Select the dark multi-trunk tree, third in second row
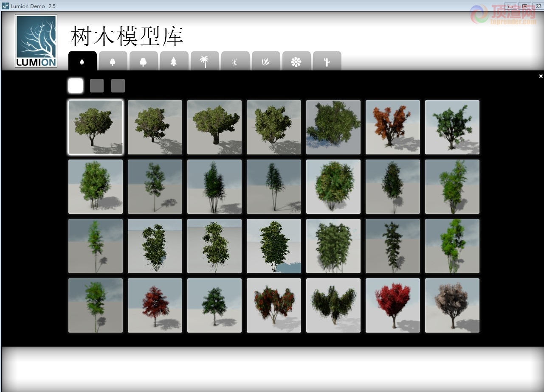The image size is (544, 392). (x=214, y=187)
